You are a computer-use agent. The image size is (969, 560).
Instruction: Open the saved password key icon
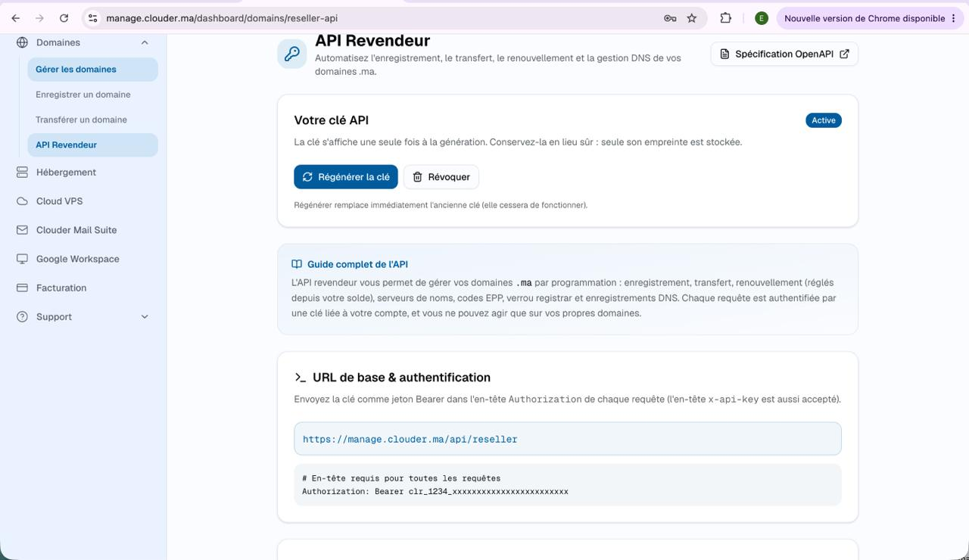coord(670,18)
